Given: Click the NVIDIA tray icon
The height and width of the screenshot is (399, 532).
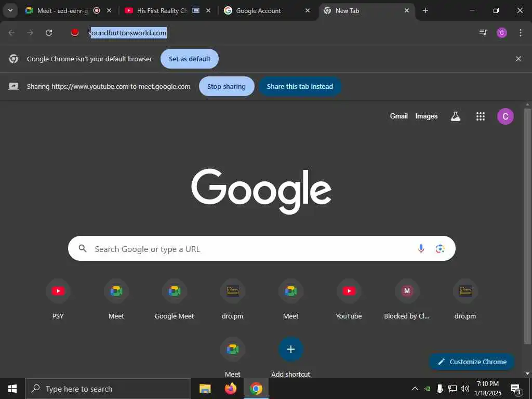Looking at the screenshot, I should [x=428, y=389].
